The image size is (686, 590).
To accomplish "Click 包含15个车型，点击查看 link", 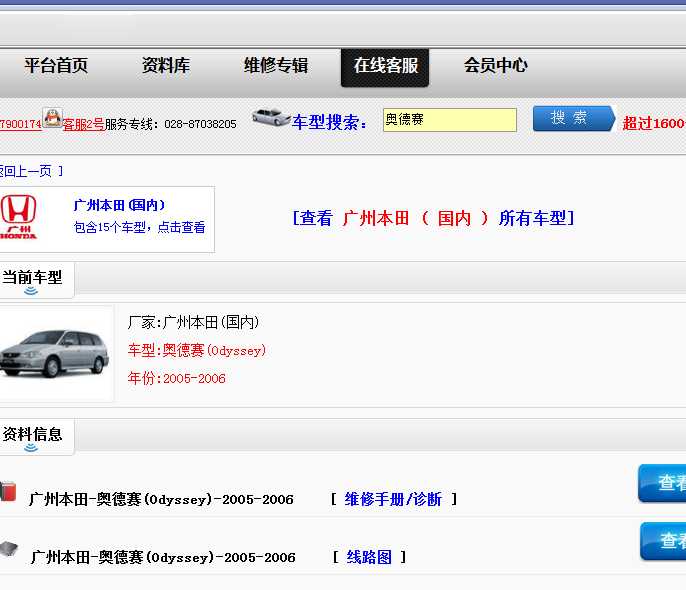I will pos(139,227).
